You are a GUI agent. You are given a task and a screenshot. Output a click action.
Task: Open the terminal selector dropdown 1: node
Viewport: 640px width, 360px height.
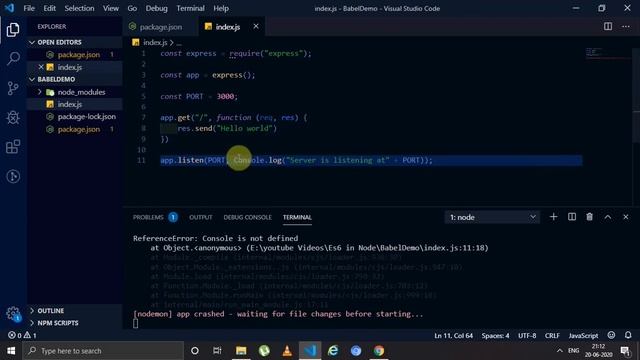492,217
